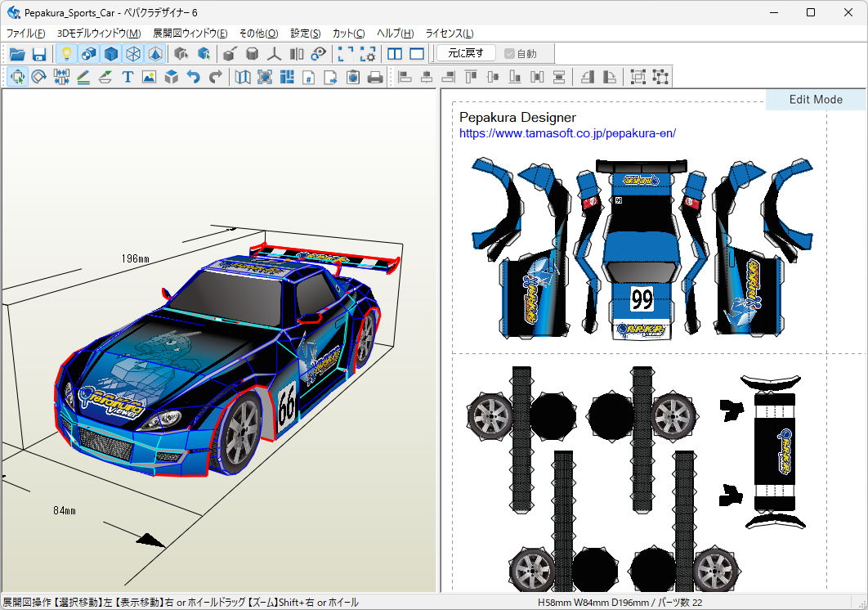This screenshot has width=868, height=610.
Task: Toggle the wireframe hexagon cube display
Action: coord(133,54)
